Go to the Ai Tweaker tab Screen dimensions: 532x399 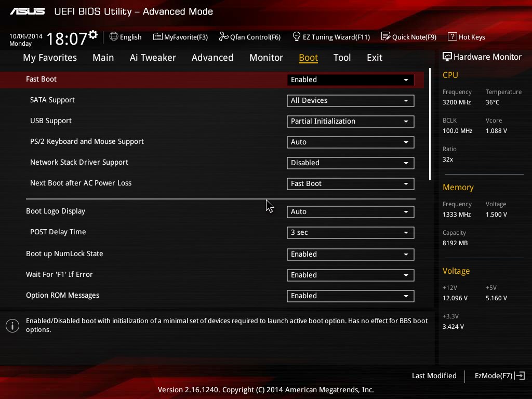click(153, 58)
